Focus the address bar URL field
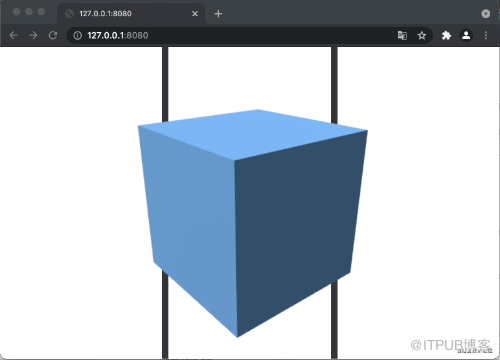This screenshot has width=500, height=360. (x=233, y=35)
